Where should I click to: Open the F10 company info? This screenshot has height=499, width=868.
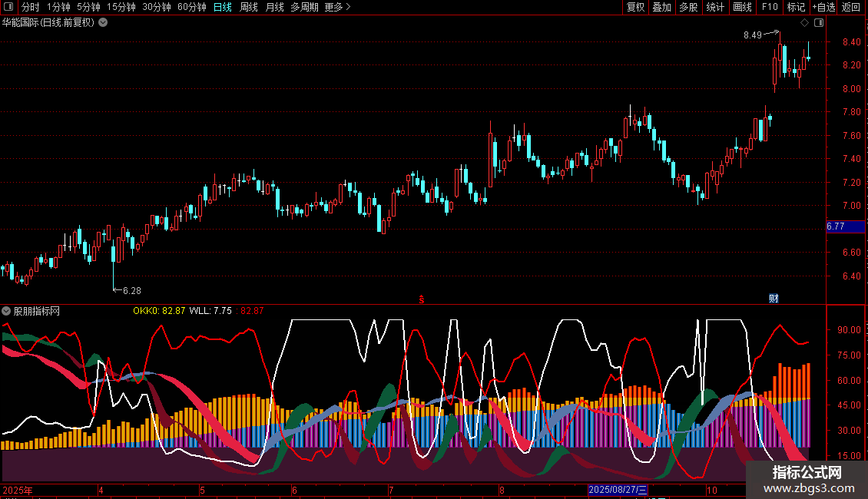point(769,8)
